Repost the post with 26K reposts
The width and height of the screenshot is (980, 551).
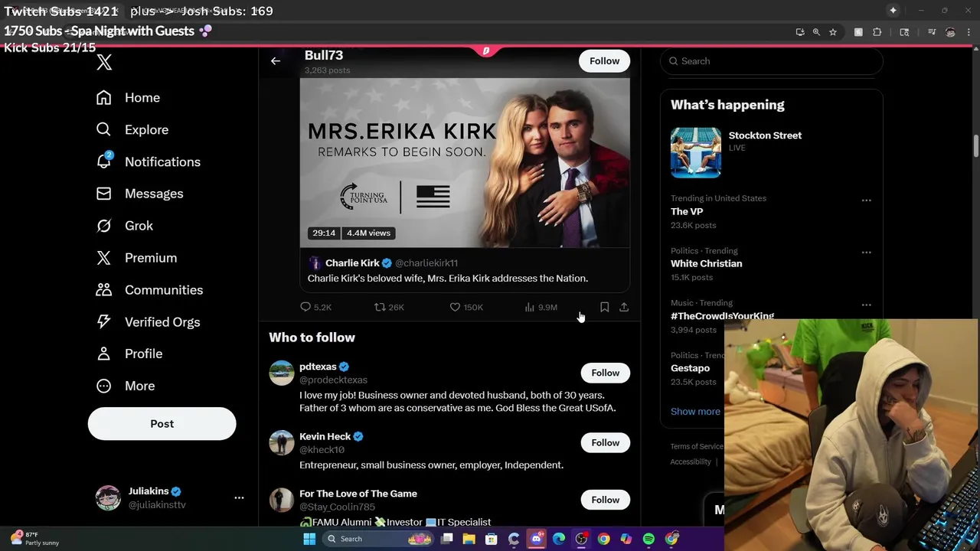pos(389,307)
